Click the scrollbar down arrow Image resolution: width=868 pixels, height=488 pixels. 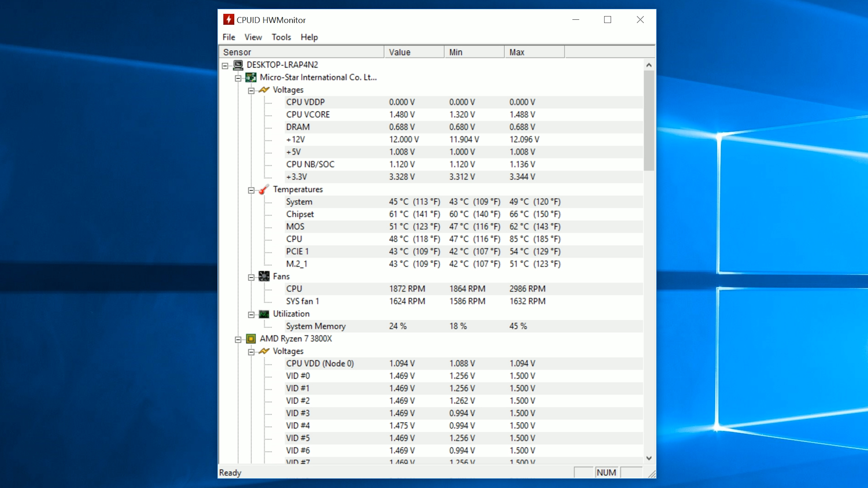[x=649, y=458]
